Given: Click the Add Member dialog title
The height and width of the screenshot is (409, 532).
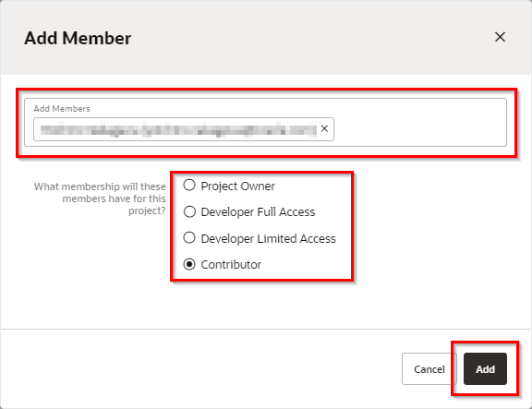Looking at the screenshot, I should [78, 38].
